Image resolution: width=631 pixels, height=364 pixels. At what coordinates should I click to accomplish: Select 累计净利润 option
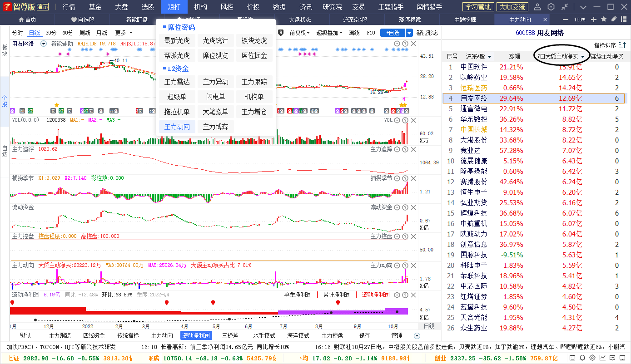337,295
